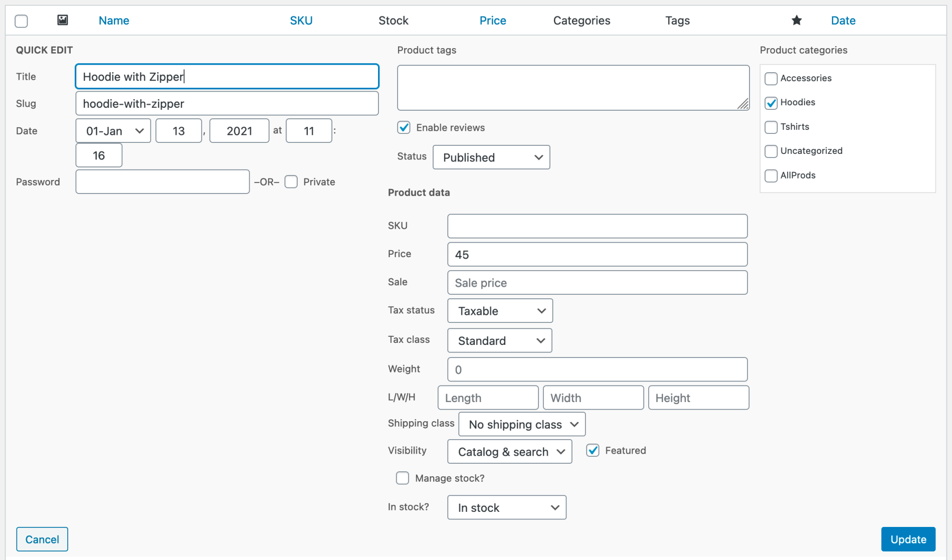The width and height of the screenshot is (952, 560).
Task: Expand the Shipping class dropdown
Action: pyautogui.click(x=521, y=424)
